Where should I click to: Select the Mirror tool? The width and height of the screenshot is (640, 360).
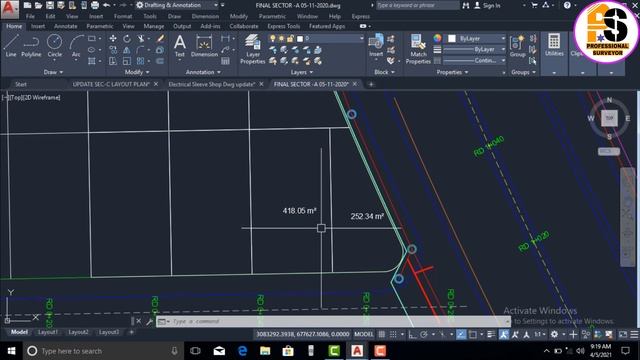click(x=127, y=50)
